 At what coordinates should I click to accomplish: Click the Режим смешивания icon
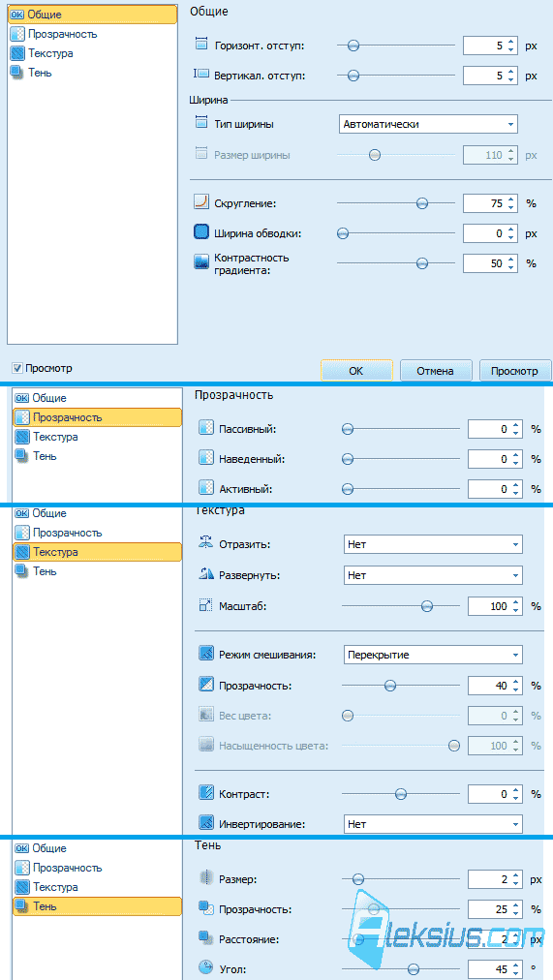[205, 655]
